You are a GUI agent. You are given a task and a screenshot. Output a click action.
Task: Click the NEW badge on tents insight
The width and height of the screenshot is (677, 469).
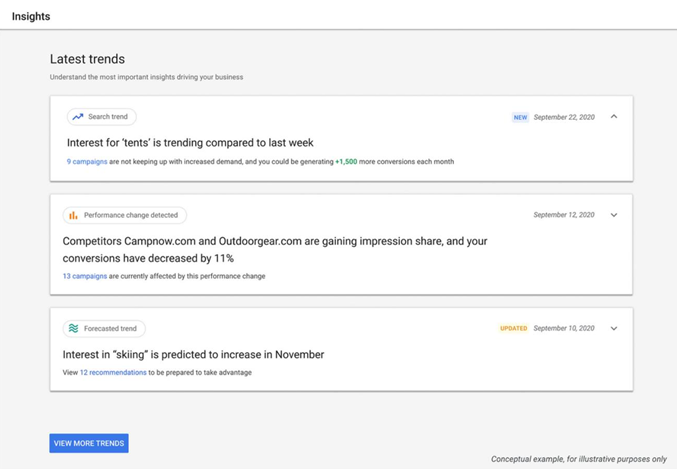520,117
